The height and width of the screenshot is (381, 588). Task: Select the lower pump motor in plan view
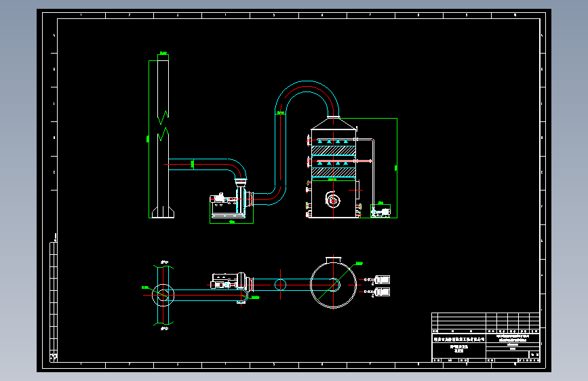tap(382, 292)
